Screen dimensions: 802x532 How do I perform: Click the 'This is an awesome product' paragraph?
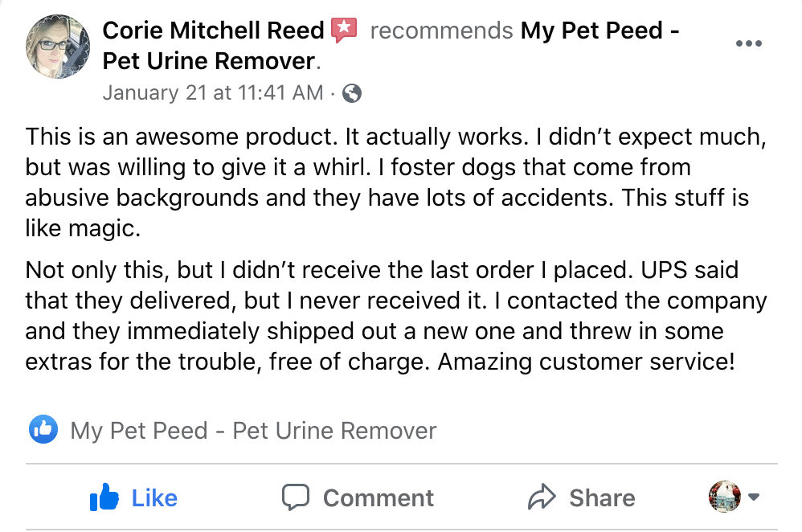click(x=396, y=182)
